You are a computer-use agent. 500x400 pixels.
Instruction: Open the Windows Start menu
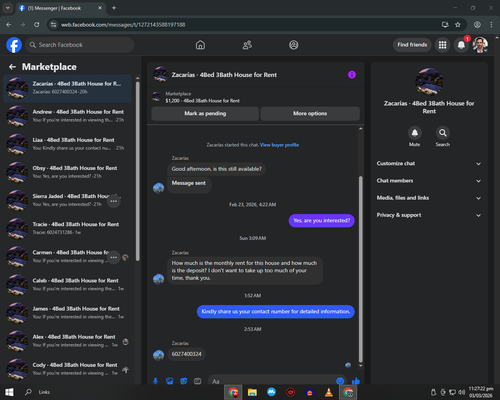9,392
